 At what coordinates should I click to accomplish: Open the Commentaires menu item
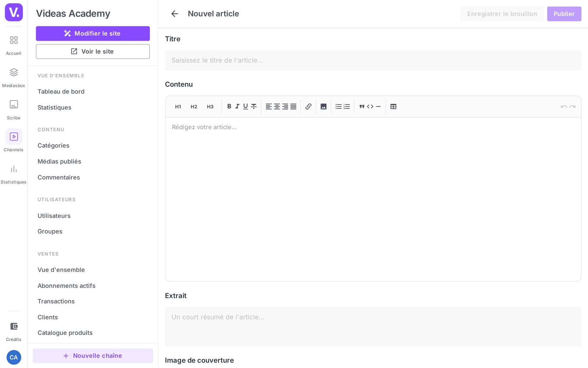point(59,177)
